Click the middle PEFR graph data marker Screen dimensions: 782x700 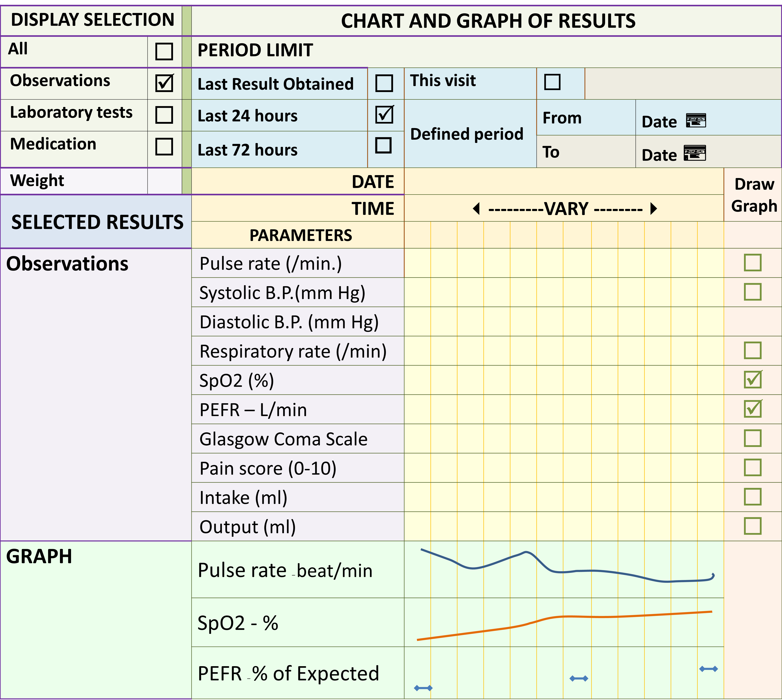coord(579,679)
